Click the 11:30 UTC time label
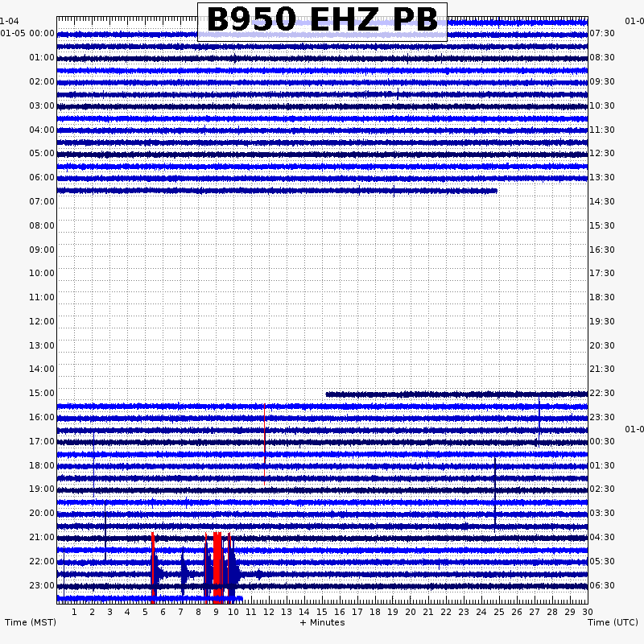 [602, 130]
